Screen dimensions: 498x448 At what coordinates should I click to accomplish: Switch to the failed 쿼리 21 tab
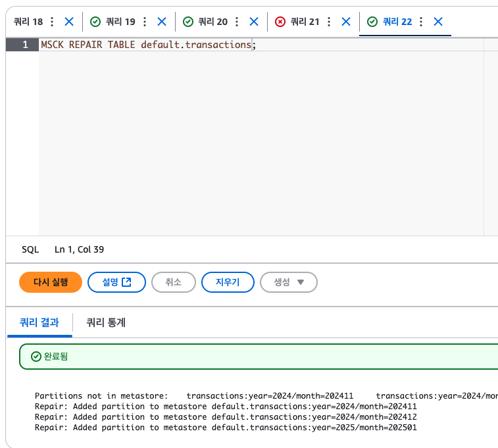click(x=304, y=22)
